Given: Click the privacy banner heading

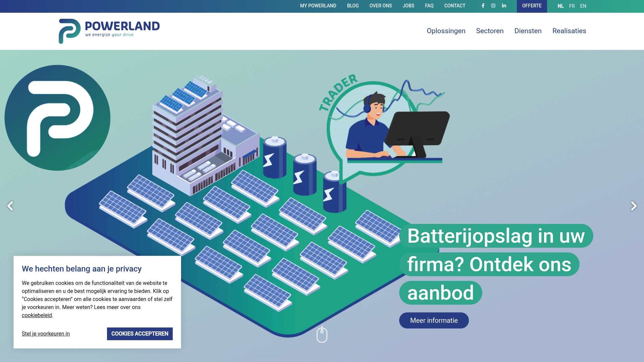Looking at the screenshot, I should (82, 269).
